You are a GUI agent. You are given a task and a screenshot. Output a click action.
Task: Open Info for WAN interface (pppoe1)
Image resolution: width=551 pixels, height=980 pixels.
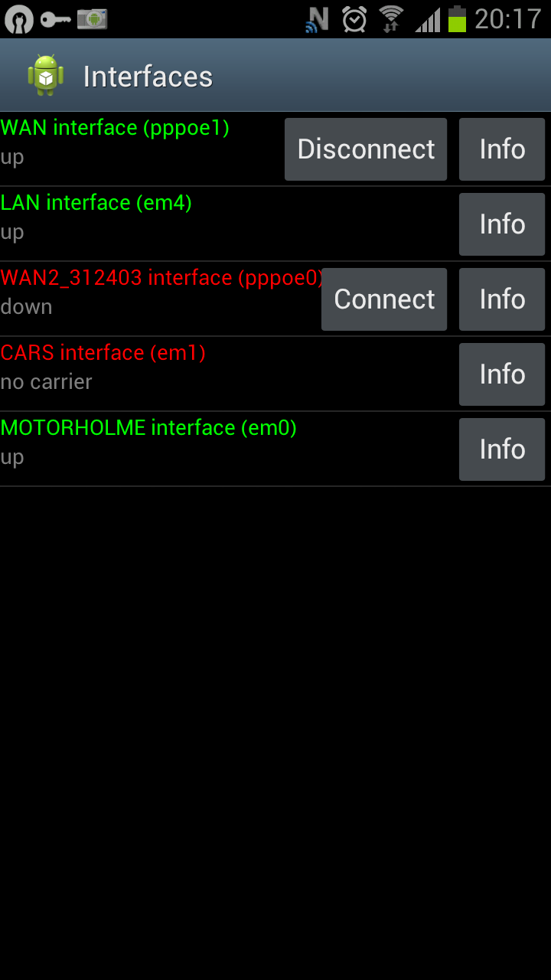point(502,149)
